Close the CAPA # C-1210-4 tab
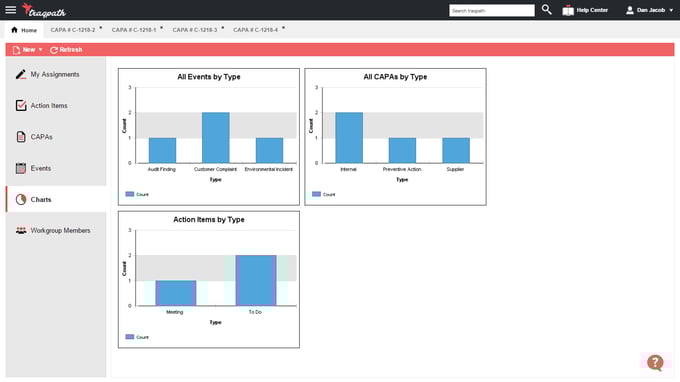The image size is (680, 382). (284, 28)
